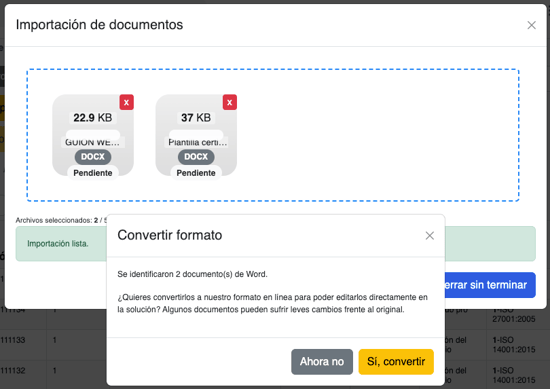The image size is (550, 389).
Task: Close the Convertir formato dialog
Action: click(430, 235)
